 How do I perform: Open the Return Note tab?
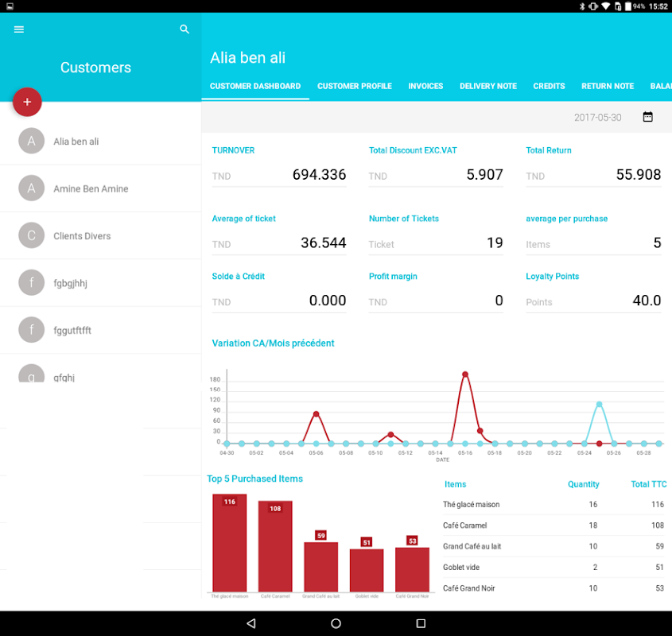point(608,86)
